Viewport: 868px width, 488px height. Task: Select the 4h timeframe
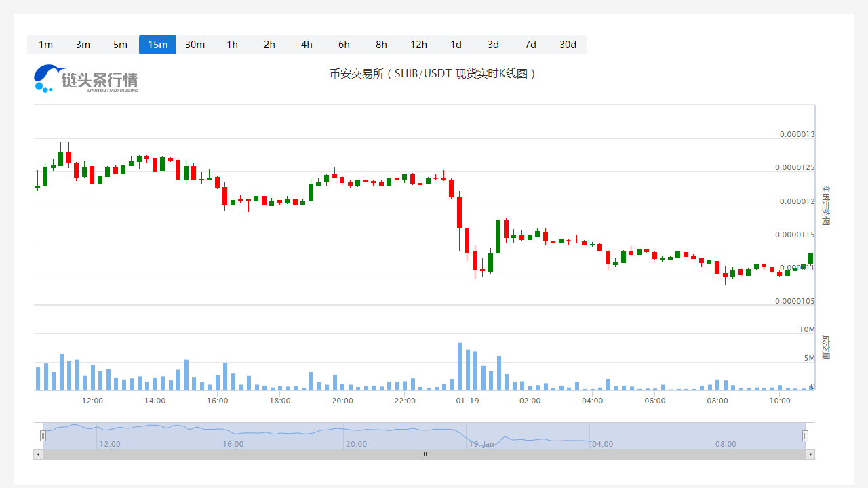tap(307, 45)
